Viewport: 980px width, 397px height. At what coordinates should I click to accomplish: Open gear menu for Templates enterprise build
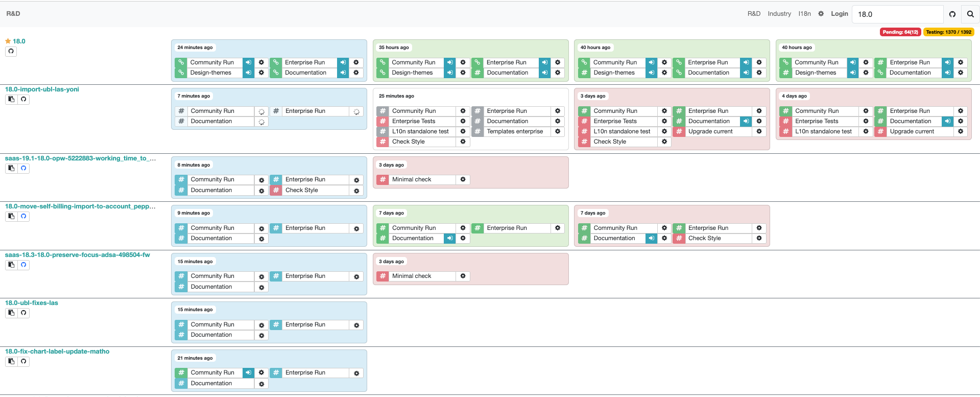coord(558,132)
